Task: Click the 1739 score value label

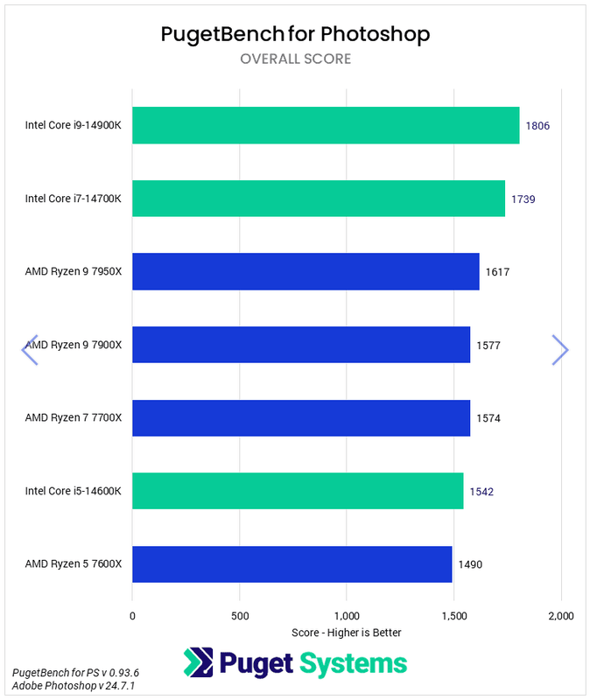Action: pos(523,199)
